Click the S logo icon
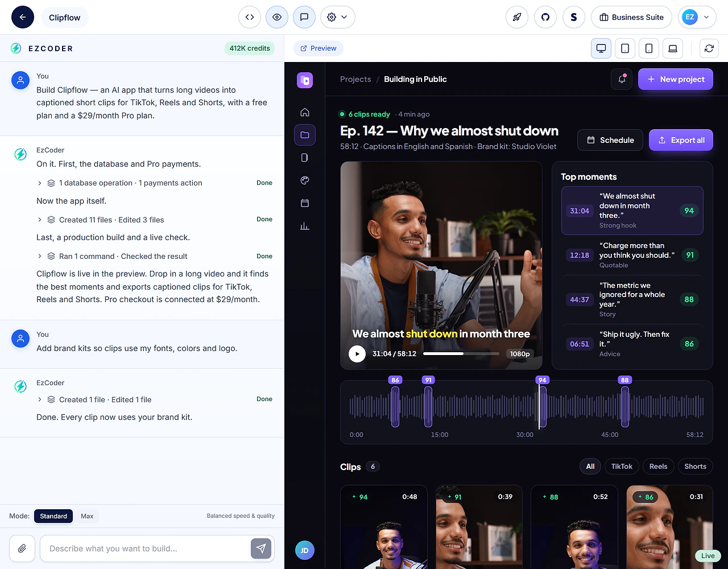 (574, 17)
